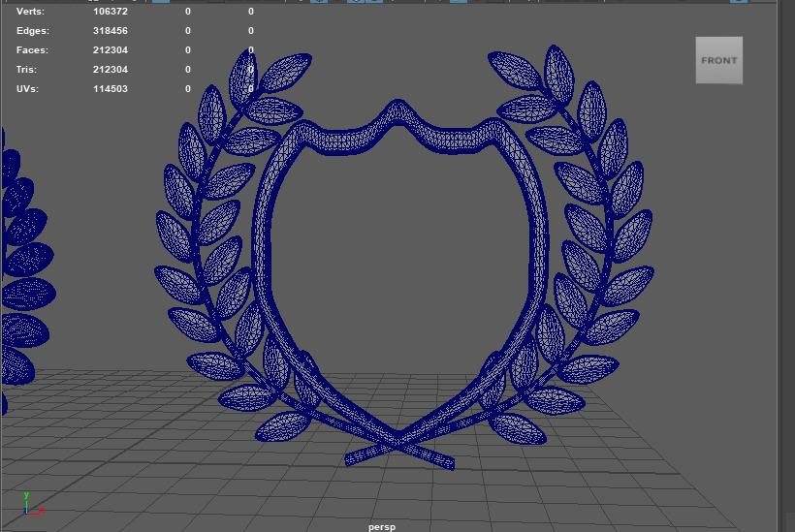Viewport: 795px width, 532px height.
Task: Select the shield outline wireframe mesh
Action: 261,243
